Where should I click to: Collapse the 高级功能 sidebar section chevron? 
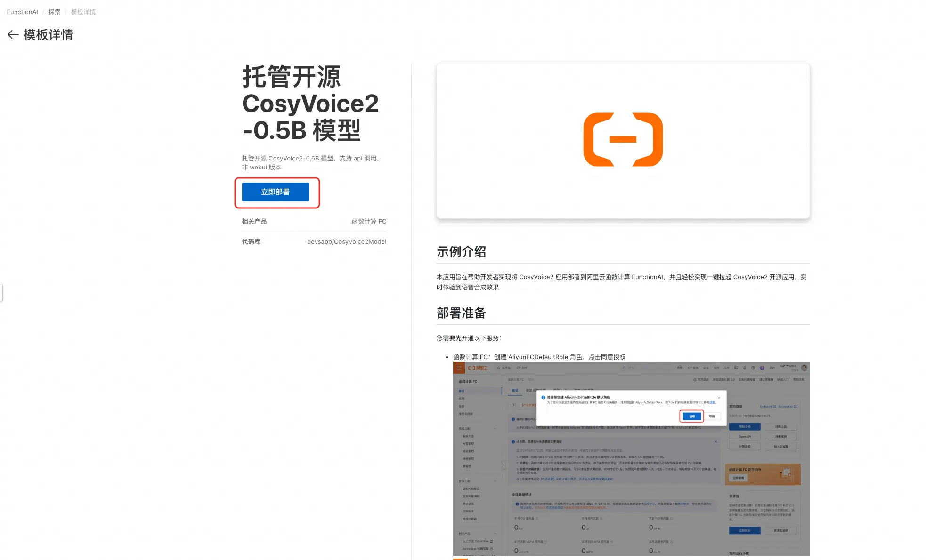495,428
